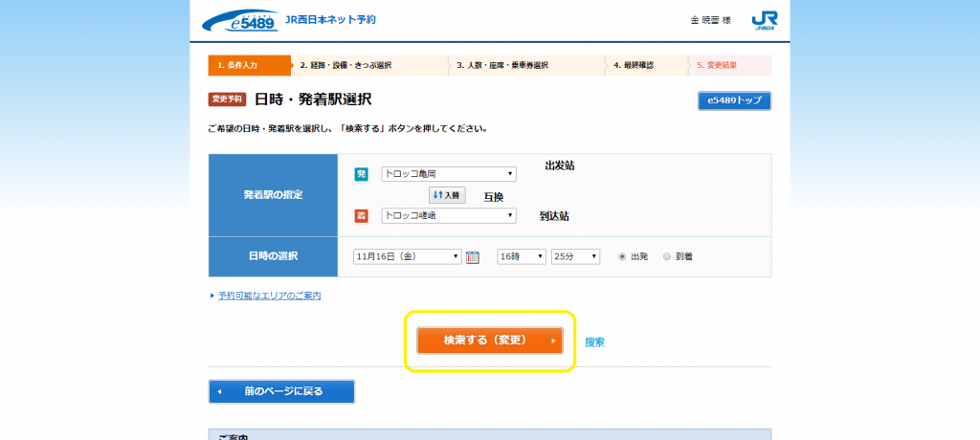This screenshot has height=440, width=980.
Task: Click step 2 経路・設備・きっぷ選択
Action: (x=368, y=65)
